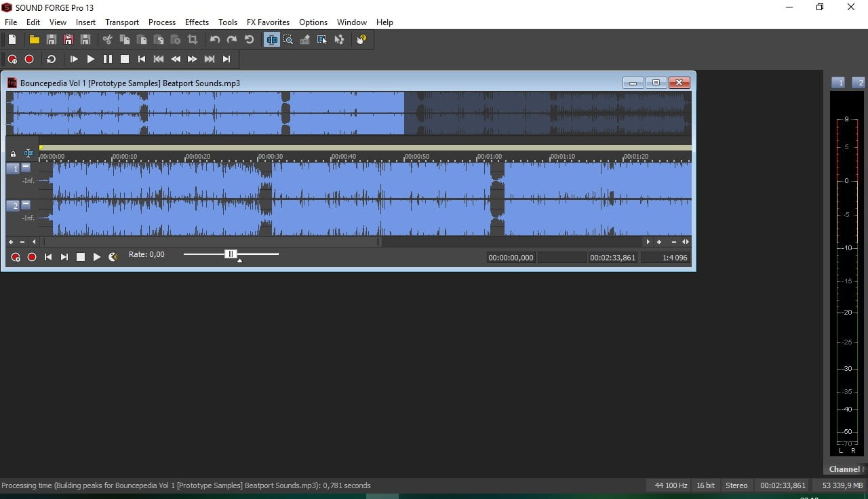Select the highlighted Edit tool

pos(272,39)
